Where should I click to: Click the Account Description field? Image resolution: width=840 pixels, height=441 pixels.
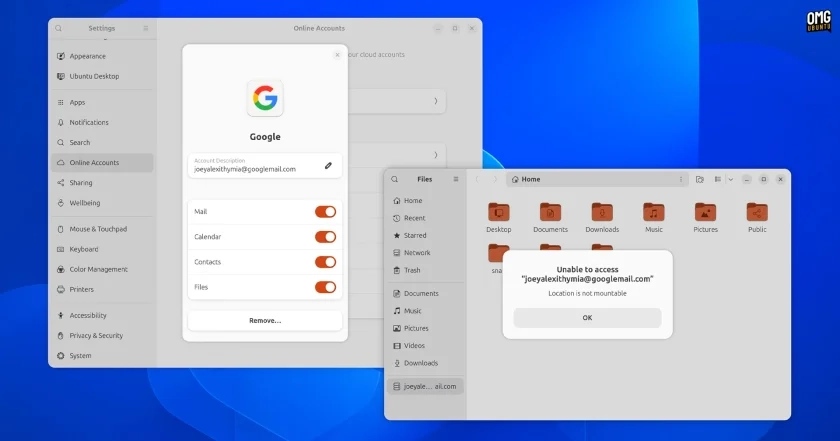tap(265, 166)
